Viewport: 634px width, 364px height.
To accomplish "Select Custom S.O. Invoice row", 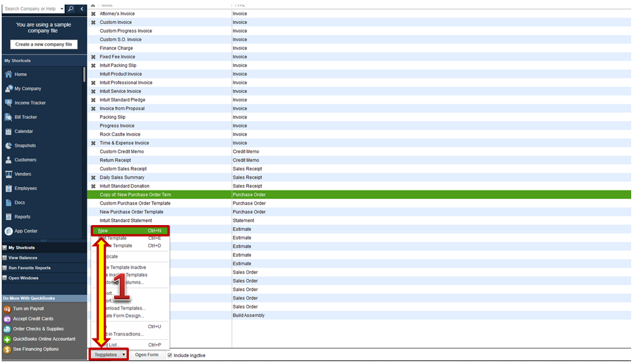I will (x=359, y=40).
